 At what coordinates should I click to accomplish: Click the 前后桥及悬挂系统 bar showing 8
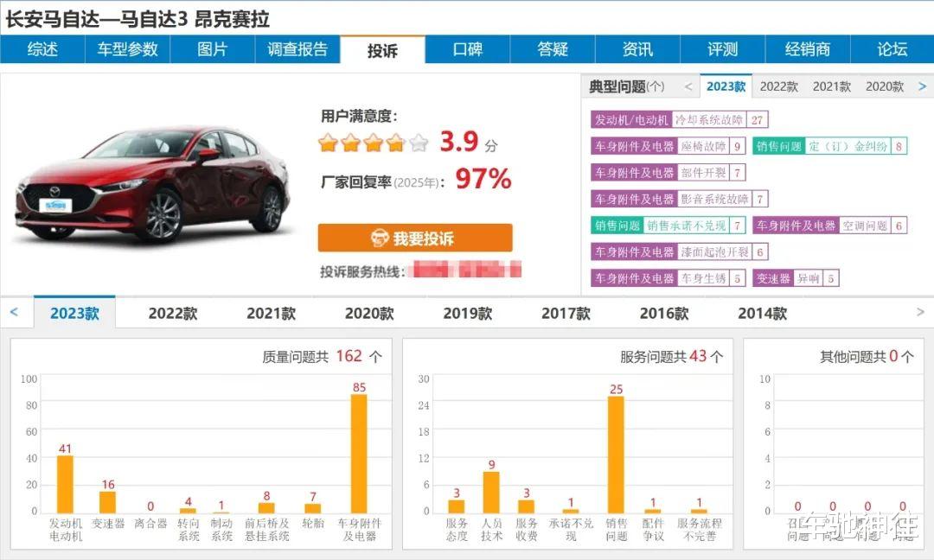[x=266, y=507]
